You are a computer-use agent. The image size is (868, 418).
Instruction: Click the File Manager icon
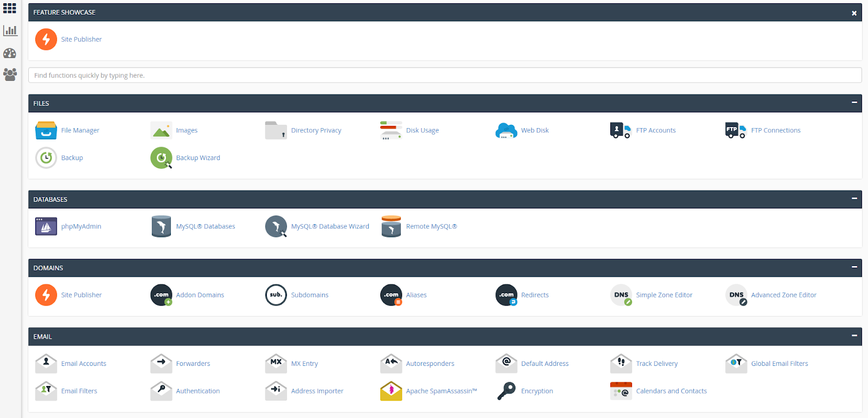pos(46,130)
